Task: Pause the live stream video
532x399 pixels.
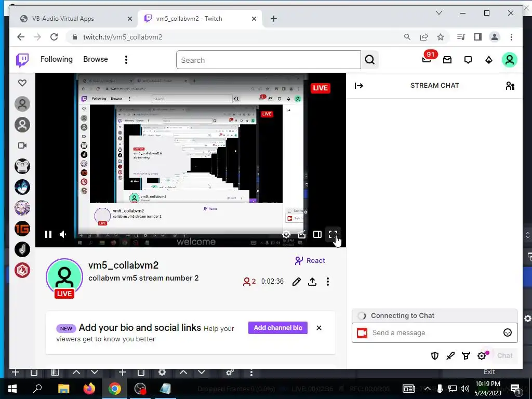Action: pyautogui.click(x=48, y=234)
